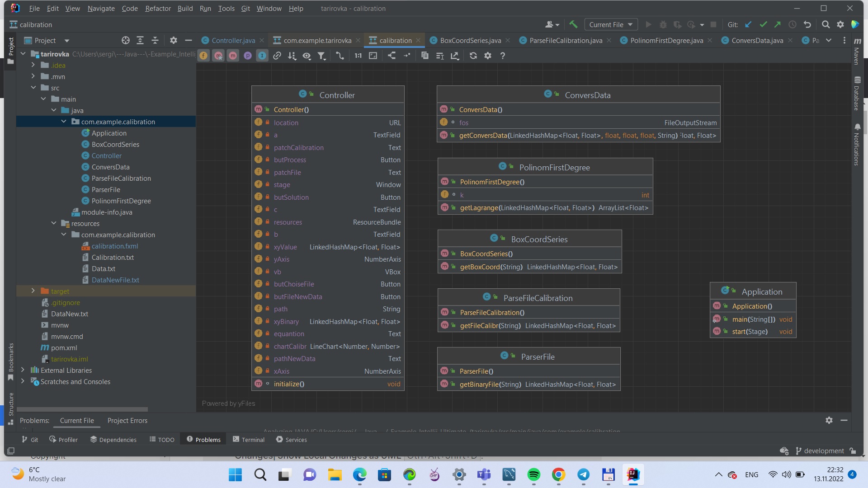Viewport: 868px width, 488px height.
Task: Switch to BoxCoordSeries.java tab
Action: 470,40
